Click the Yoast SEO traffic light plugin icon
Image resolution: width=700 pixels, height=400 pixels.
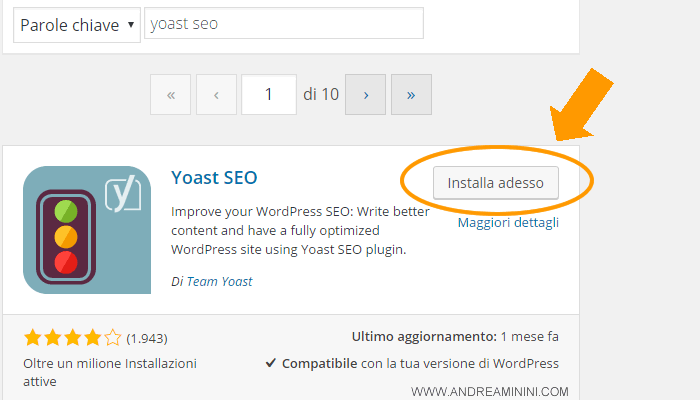pyautogui.click(x=87, y=230)
